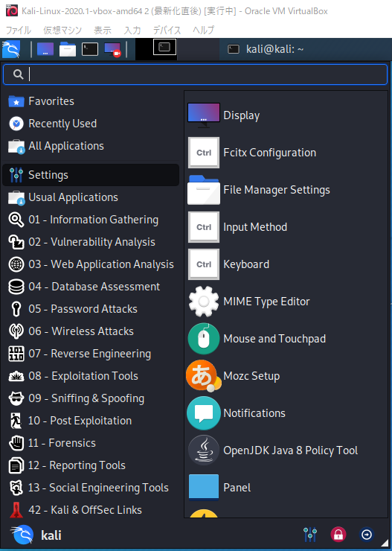The width and height of the screenshot is (392, 551).
Task: Launch the file manager from the panel
Action: pyautogui.click(x=68, y=49)
